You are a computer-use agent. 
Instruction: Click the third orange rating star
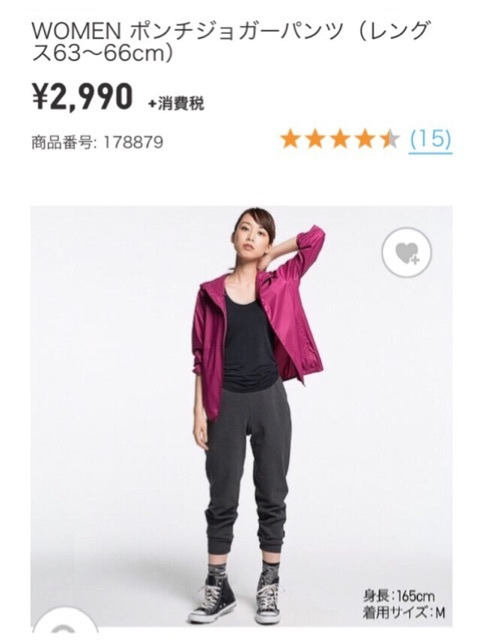tap(339, 139)
